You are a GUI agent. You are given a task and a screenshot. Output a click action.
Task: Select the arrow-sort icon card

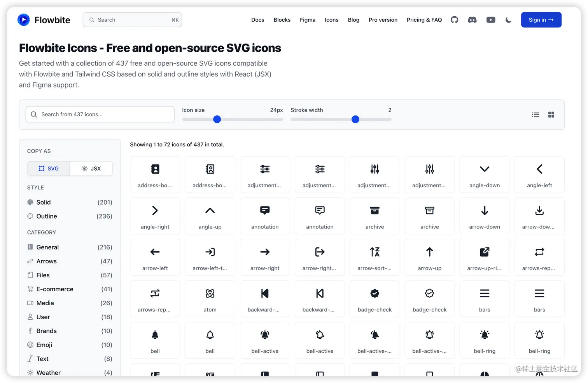(375, 258)
